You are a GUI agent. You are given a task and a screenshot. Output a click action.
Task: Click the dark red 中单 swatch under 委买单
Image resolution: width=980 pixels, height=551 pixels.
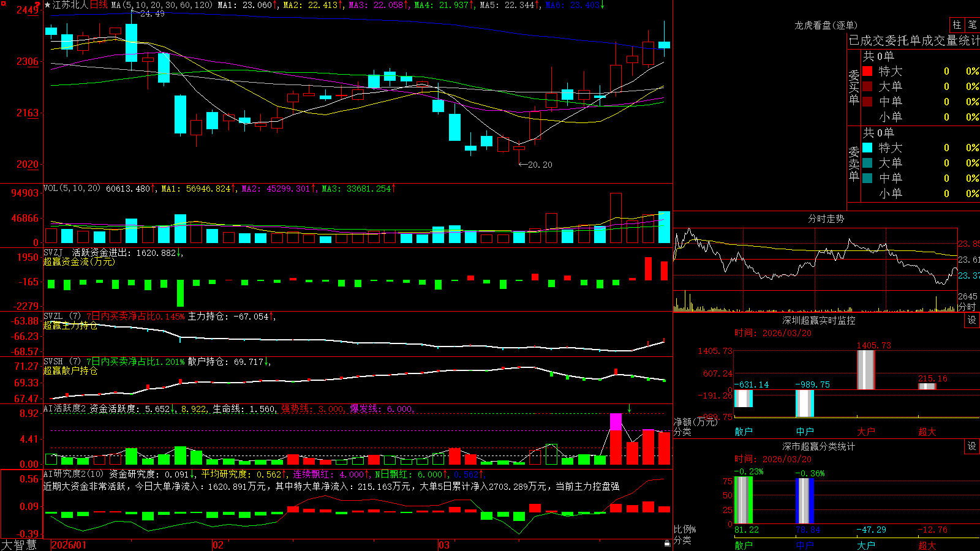pos(867,102)
